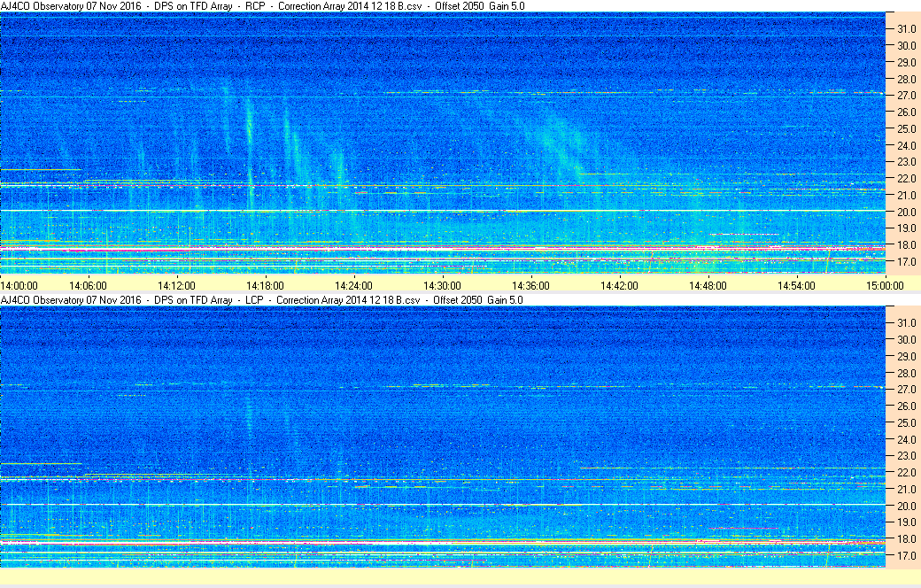
Task: Click the correction array filename in the upper header
Action: pos(351,5)
